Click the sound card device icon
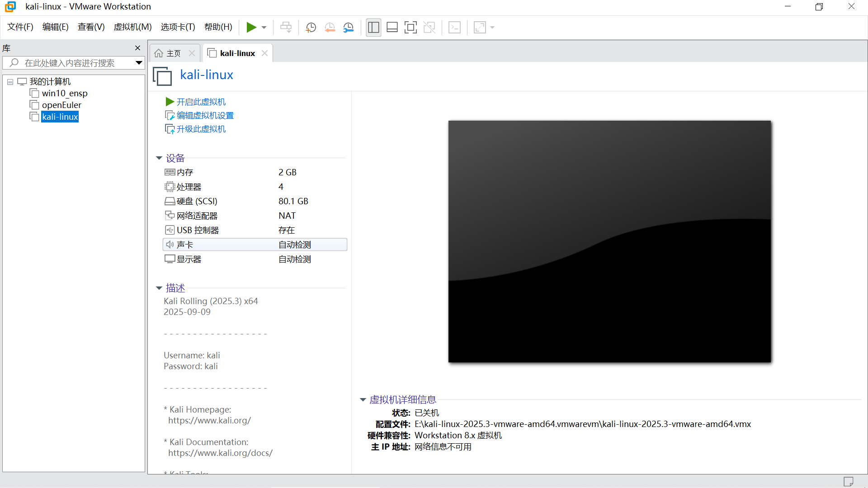Screen dimensions: 868x488 click(x=170, y=244)
